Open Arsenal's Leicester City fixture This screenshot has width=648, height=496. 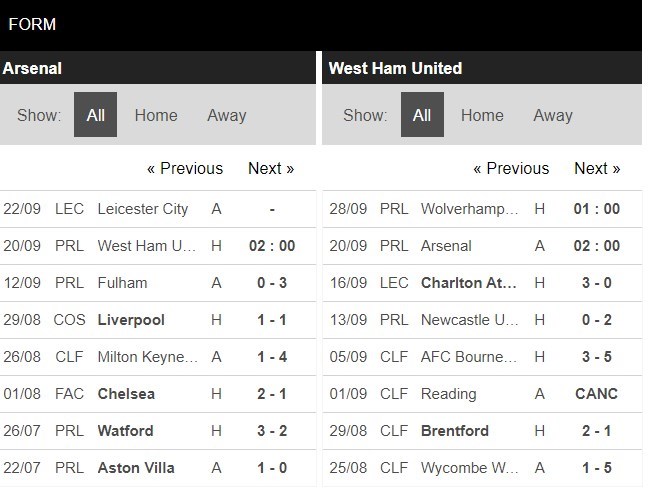coord(143,209)
